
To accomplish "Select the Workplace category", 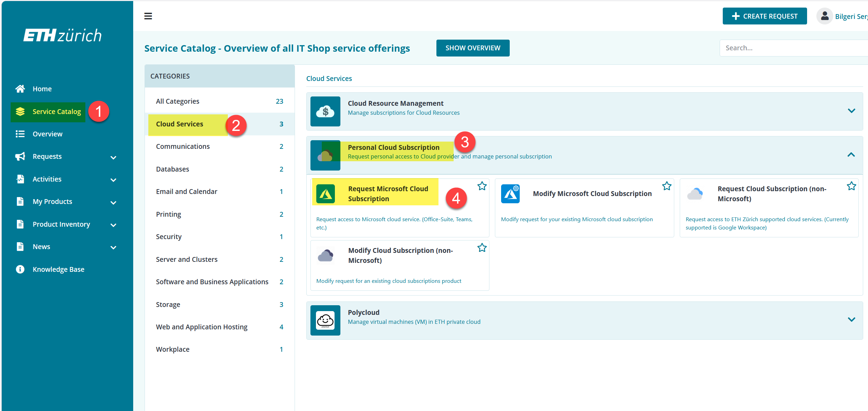I will pos(220,349).
